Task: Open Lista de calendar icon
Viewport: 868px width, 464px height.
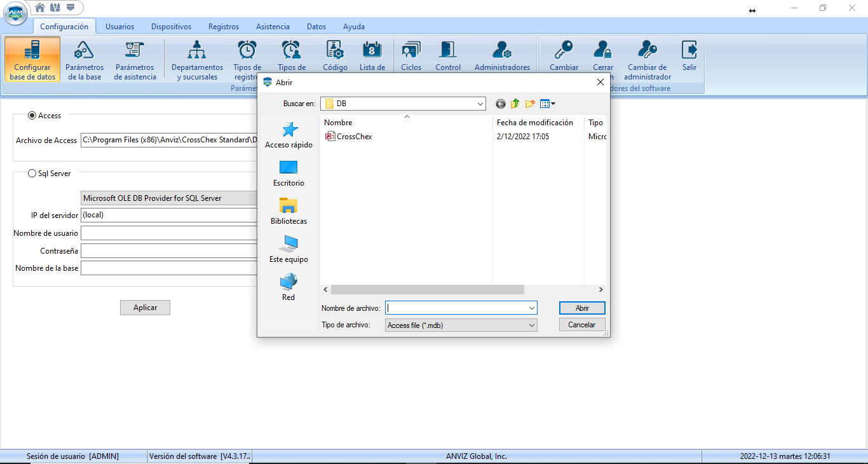Action: pos(372,50)
